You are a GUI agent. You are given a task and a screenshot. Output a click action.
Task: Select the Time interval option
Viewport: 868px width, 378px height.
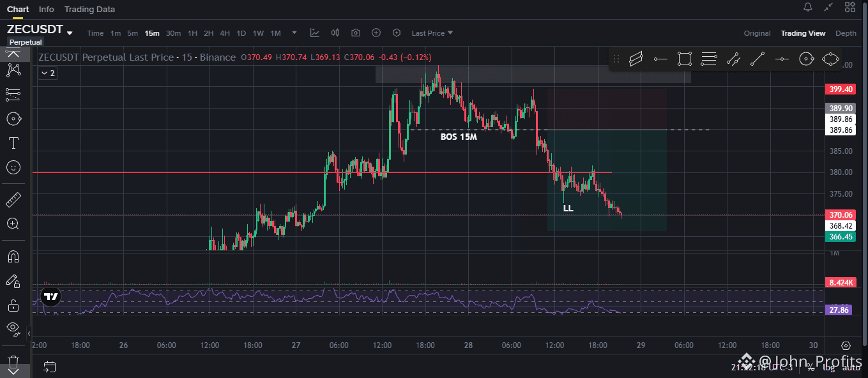[x=95, y=33]
